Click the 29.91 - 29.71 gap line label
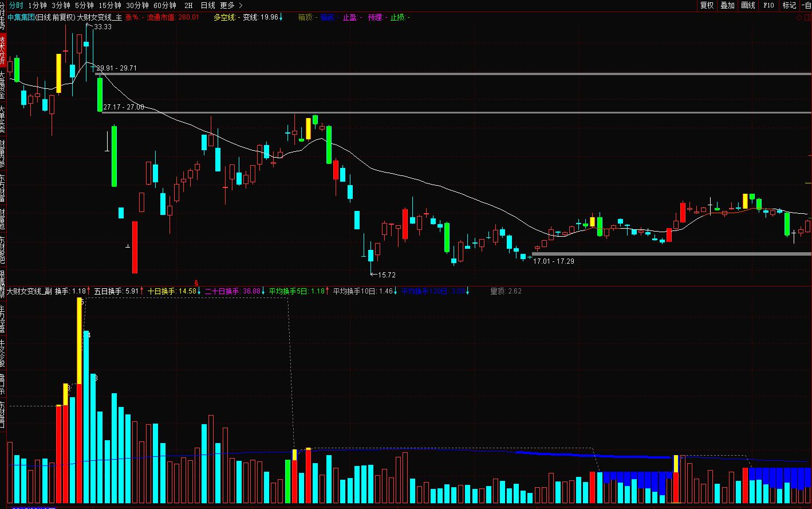 point(117,68)
